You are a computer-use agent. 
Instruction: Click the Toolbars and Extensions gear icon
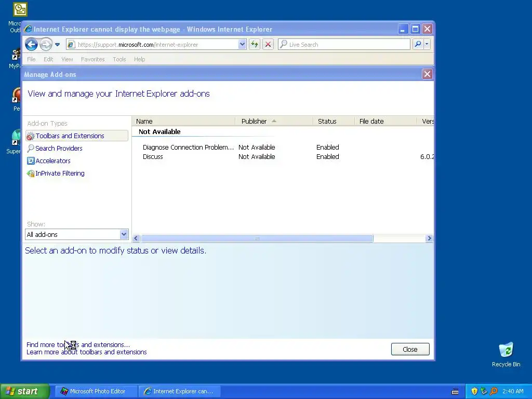pos(31,136)
